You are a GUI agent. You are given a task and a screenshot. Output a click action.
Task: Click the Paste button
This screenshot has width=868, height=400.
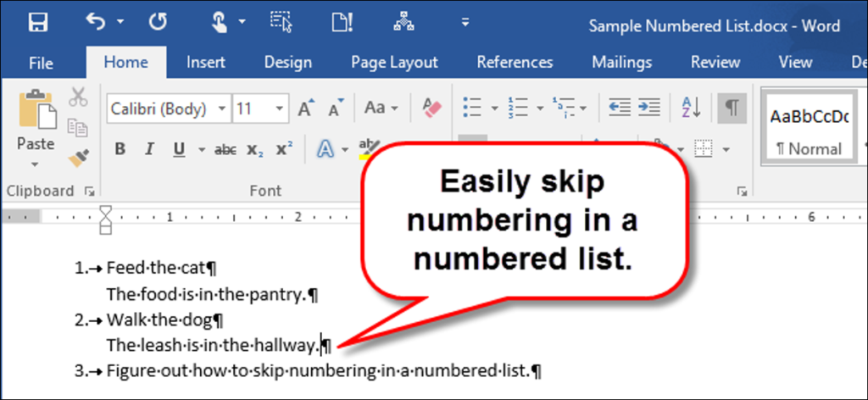(36, 130)
